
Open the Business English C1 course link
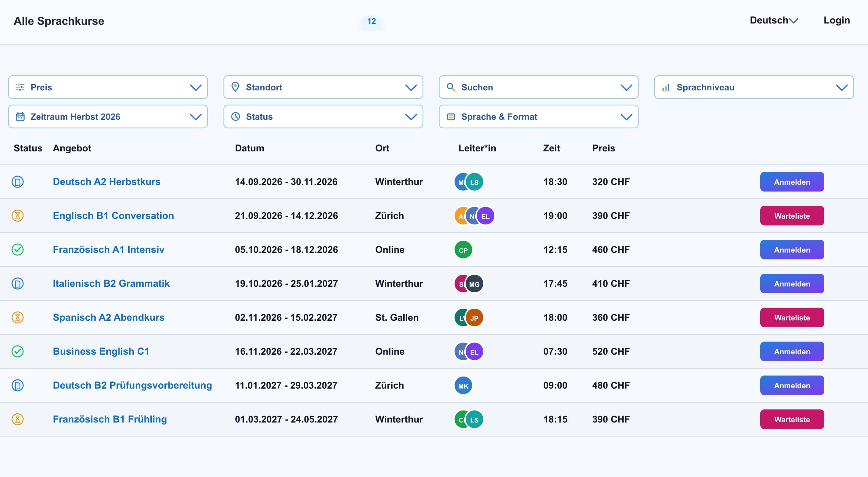tap(101, 351)
